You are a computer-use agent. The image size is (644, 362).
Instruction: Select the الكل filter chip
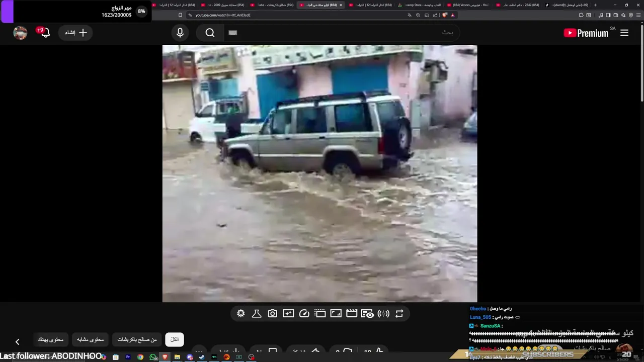pos(175,339)
